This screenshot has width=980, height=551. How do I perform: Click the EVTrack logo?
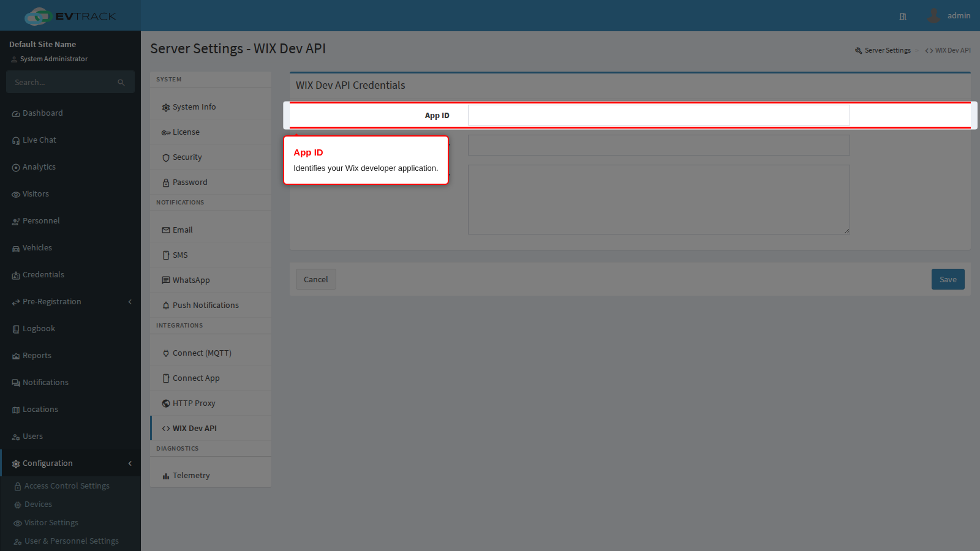click(x=70, y=16)
